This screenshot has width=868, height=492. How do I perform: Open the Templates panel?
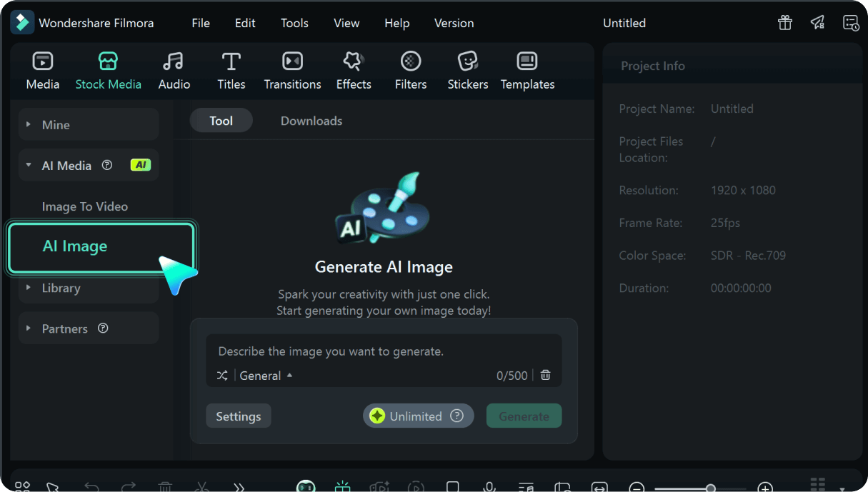[x=528, y=71]
